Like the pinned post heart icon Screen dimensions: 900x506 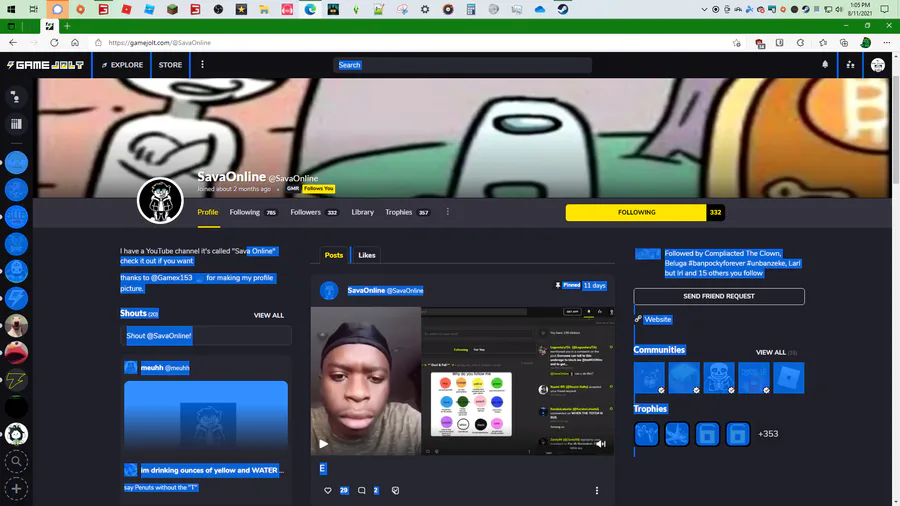coord(328,491)
